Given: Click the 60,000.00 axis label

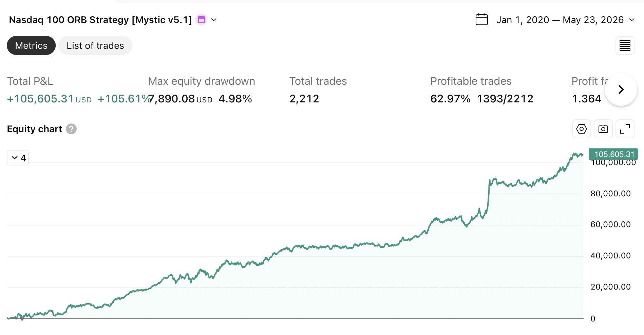Looking at the screenshot, I should click(x=610, y=224).
